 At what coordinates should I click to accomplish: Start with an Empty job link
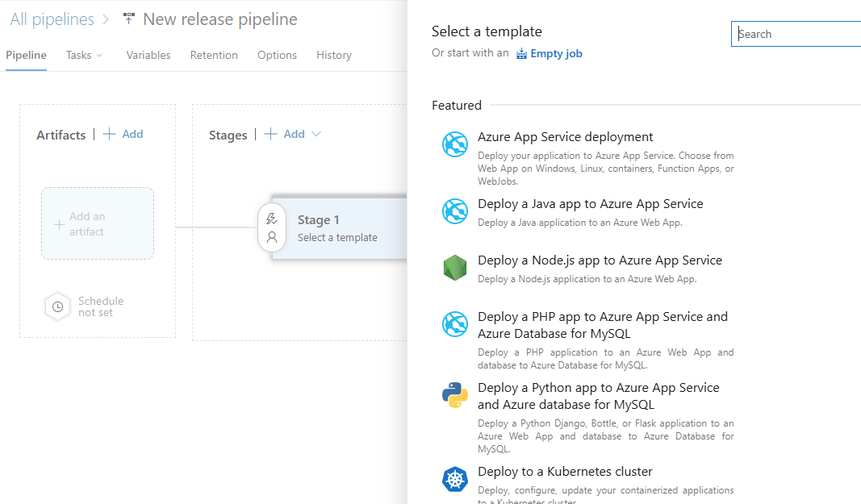(x=556, y=53)
